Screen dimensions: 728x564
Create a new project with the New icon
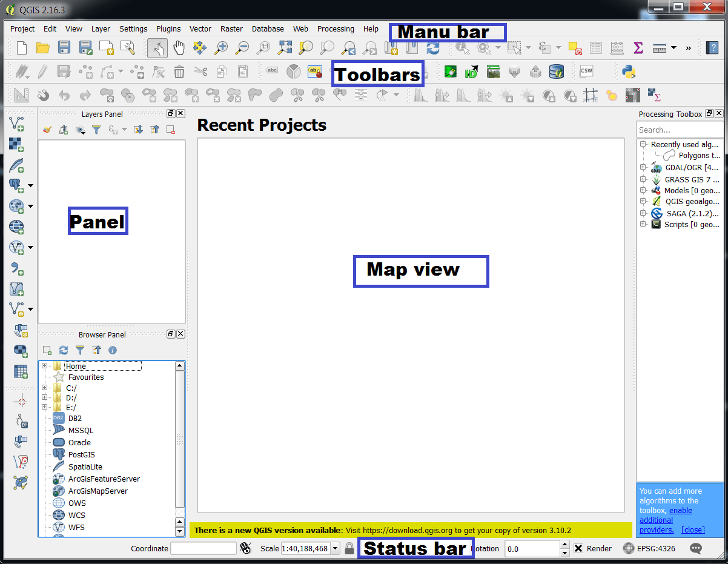21,48
